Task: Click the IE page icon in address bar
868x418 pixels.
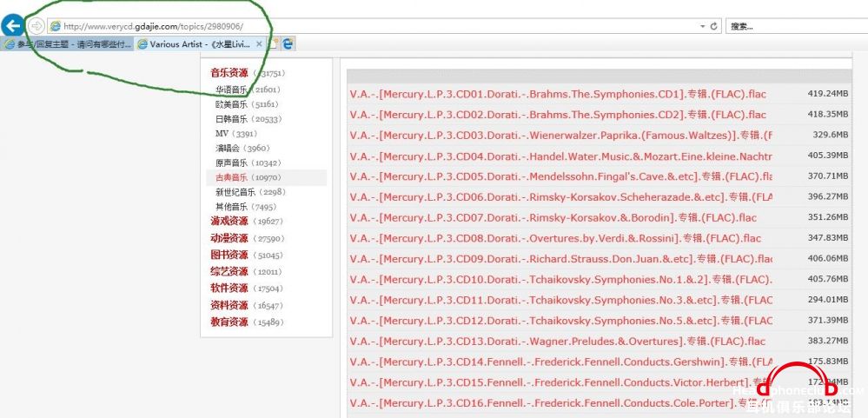Action: (55, 26)
